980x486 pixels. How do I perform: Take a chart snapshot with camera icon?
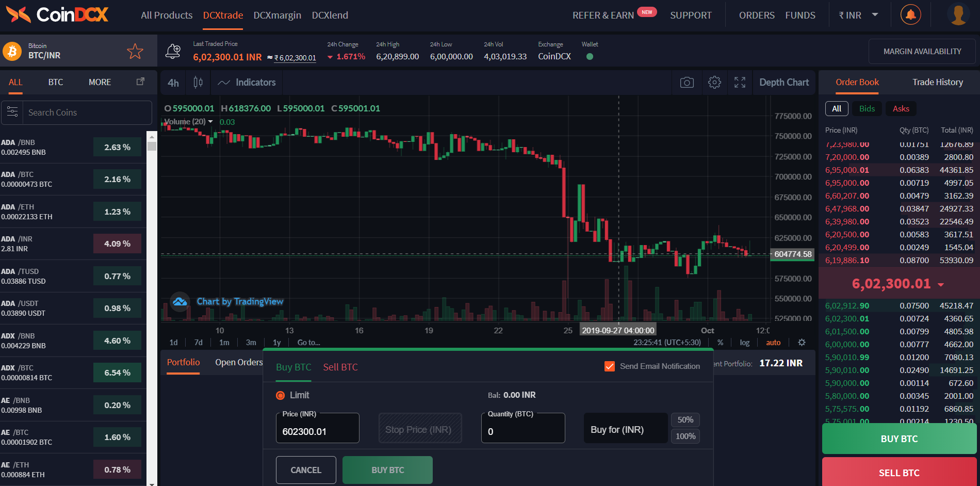tap(687, 83)
